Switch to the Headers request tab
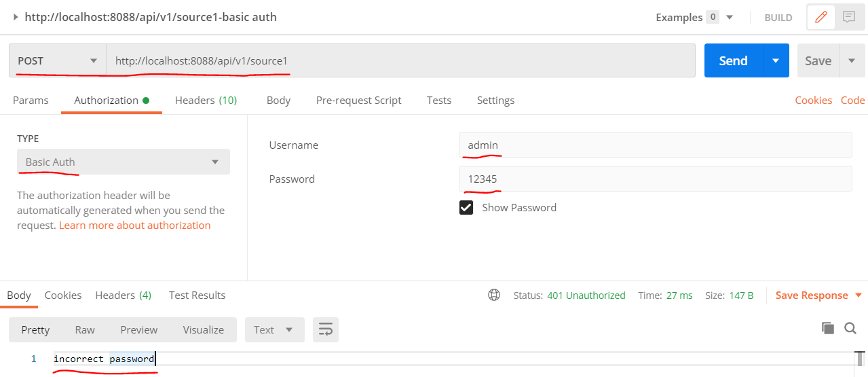868x377 pixels. 206,101
